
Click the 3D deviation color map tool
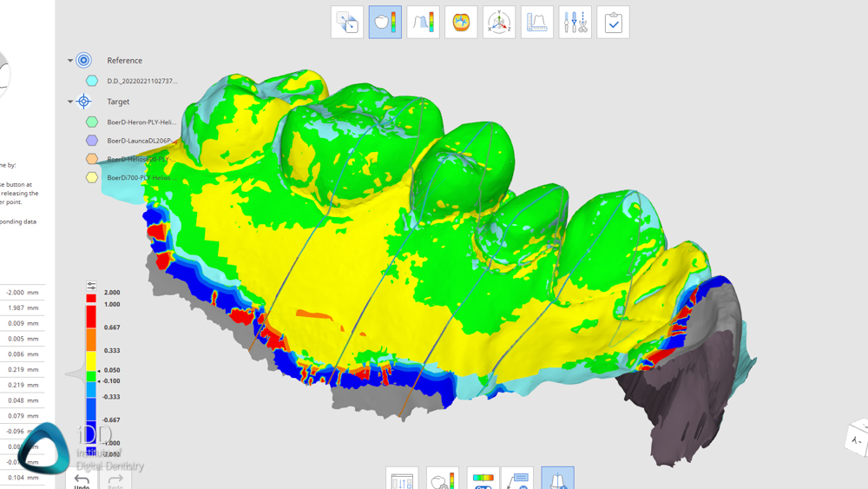[x=385, y=23]
